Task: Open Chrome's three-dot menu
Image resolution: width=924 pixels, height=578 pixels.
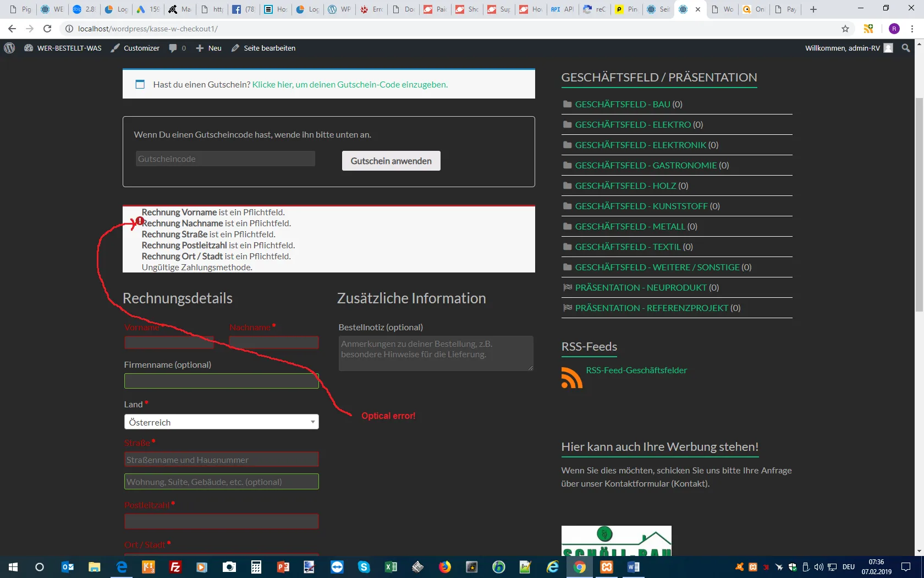Action: pyautogui.click(x=912, y=29)
